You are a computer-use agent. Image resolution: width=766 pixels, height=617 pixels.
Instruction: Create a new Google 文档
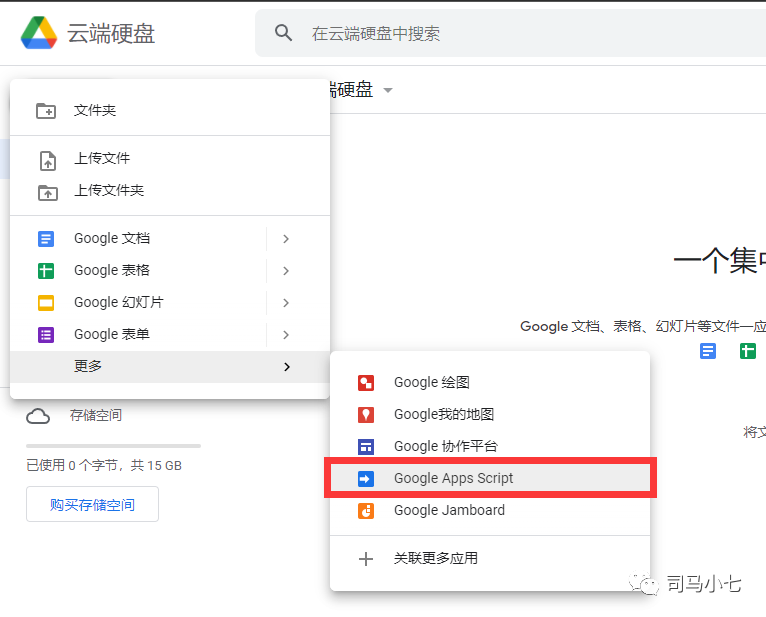point(138,238)
